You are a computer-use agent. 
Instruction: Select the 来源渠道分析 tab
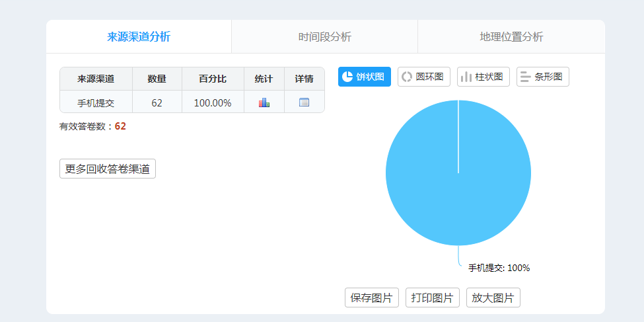[139, 36]
